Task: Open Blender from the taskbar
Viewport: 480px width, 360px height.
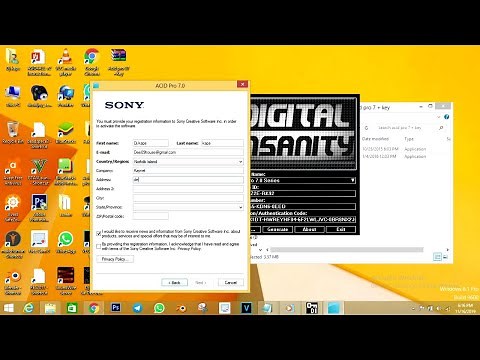Action: point(181,308)
